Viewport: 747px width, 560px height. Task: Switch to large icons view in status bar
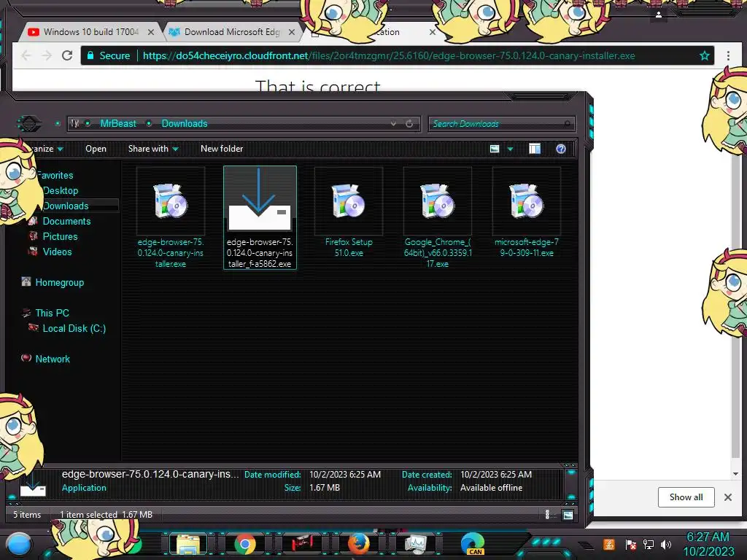(568, 515)
